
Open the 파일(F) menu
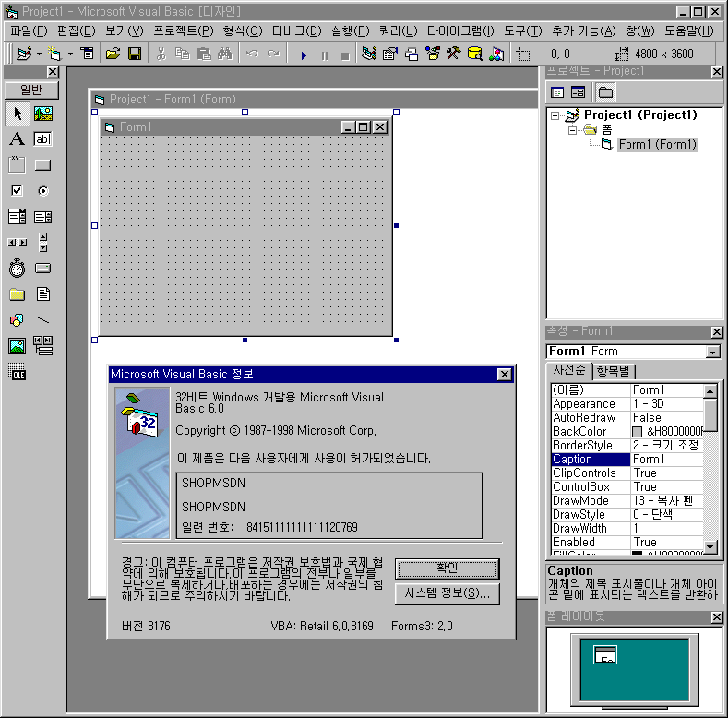pyautogui.click(x=29, y=31)
